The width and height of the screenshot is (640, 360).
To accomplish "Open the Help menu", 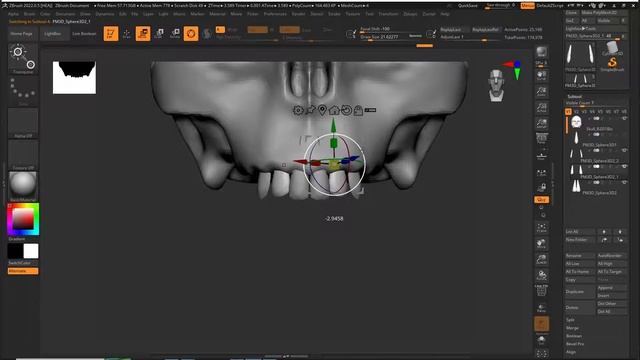I will click(x=445, y=14).
